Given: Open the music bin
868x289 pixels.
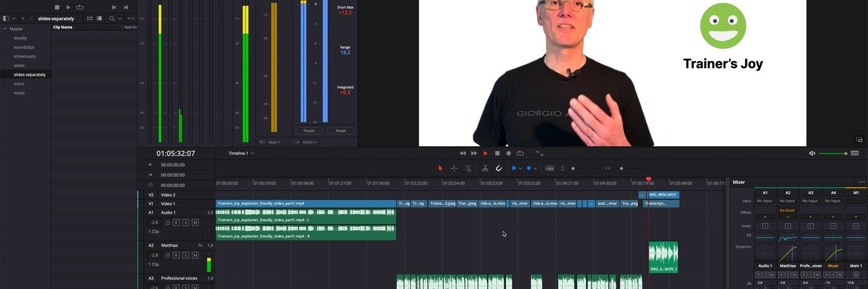Looking at the screenshot, I should [20, 92].
